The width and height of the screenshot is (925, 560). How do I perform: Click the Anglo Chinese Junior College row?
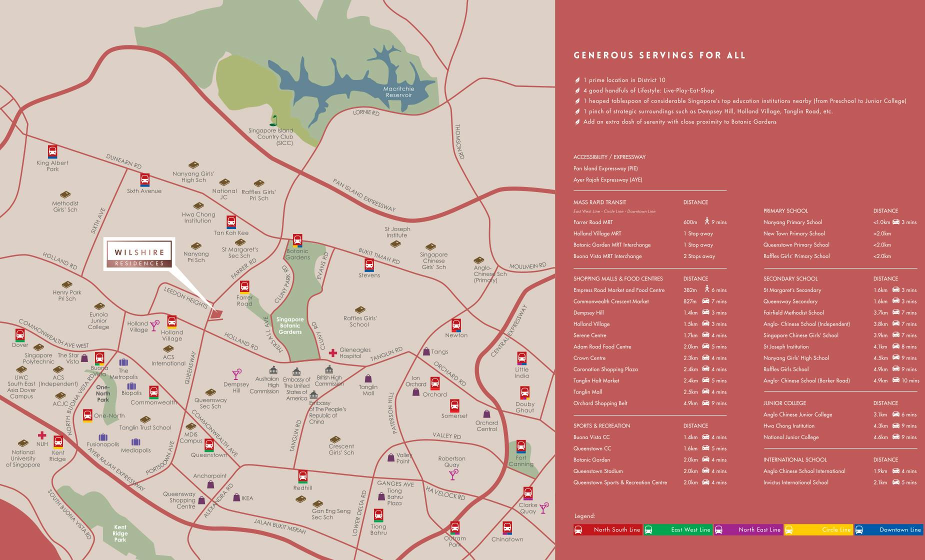[840, 414]
